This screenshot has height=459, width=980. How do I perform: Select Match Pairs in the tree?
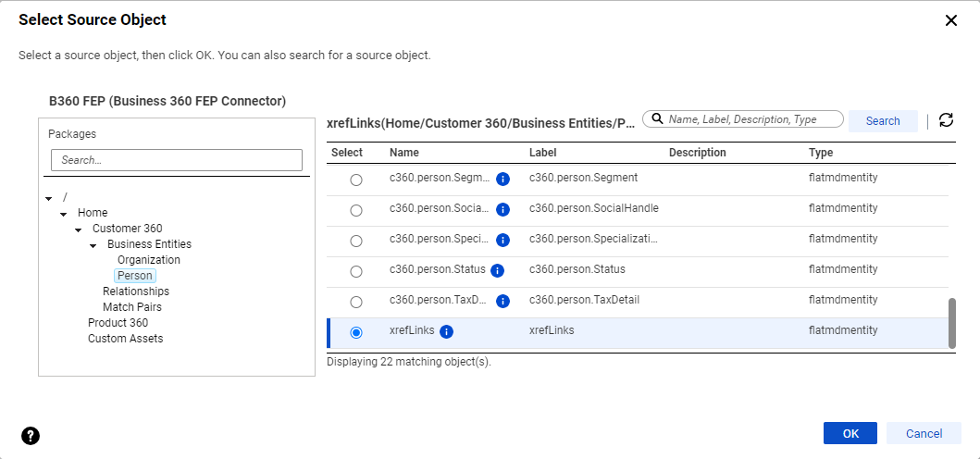(x=132, y=307)
